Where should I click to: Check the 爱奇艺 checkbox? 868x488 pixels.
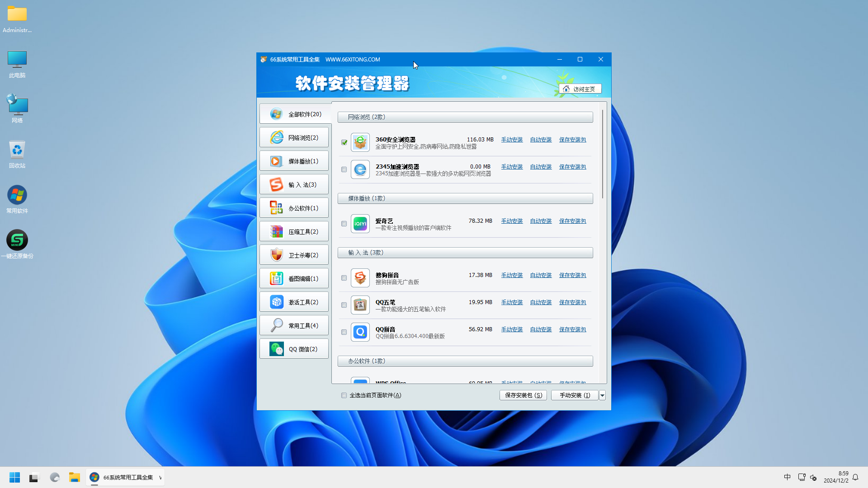point(344,224)
